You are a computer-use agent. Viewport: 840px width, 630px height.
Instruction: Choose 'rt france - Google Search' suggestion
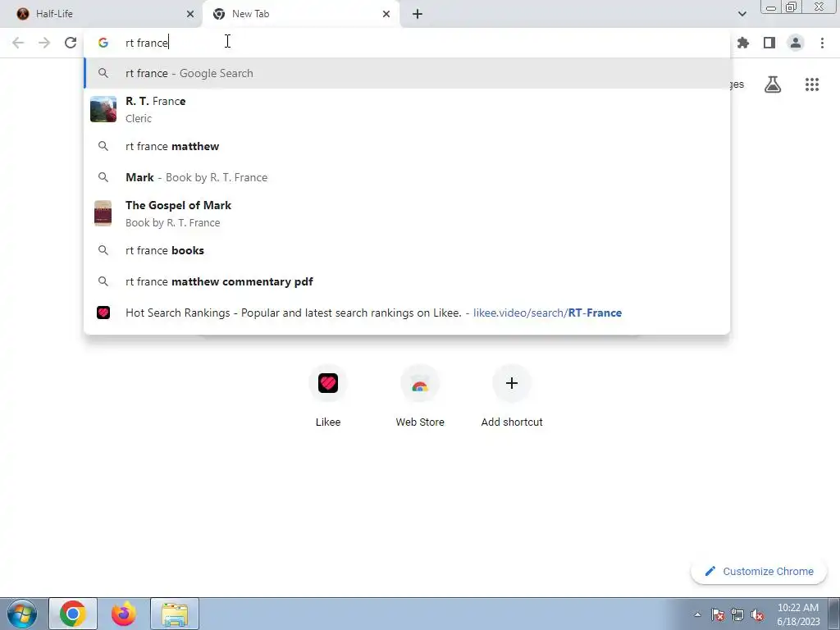(407, 73)
